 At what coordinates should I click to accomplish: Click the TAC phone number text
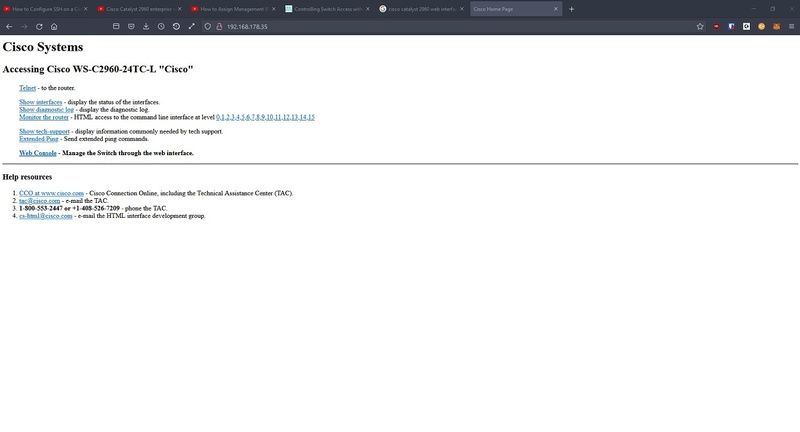coord(69,208)
